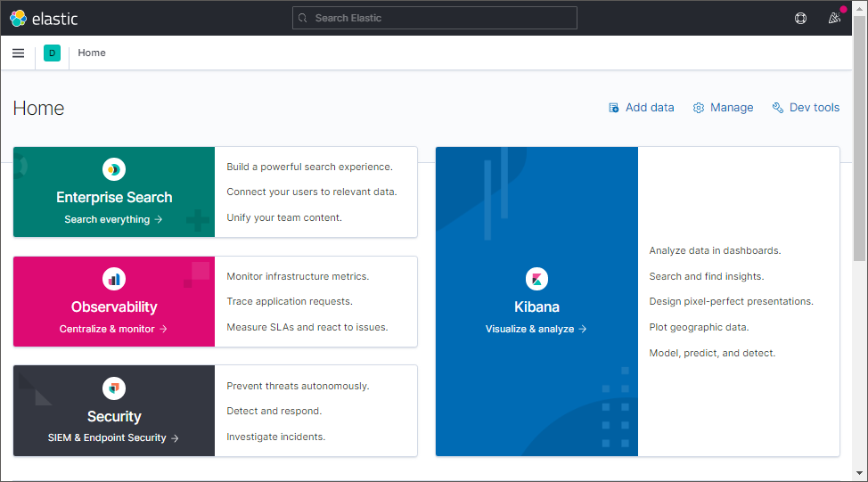
Task: Click the Enterprise Search logo icon
Action: 114,168
